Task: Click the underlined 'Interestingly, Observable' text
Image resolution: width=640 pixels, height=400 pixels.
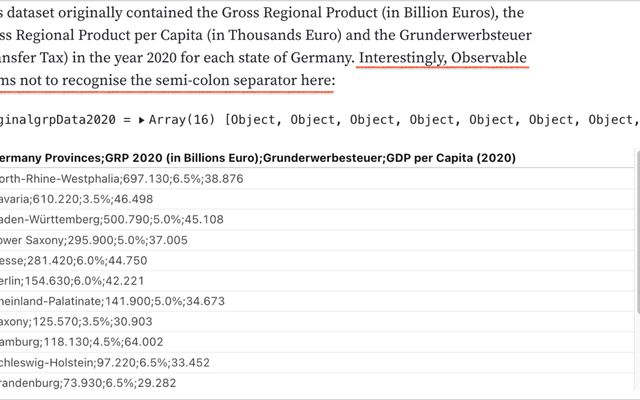Action: (442, 59)
